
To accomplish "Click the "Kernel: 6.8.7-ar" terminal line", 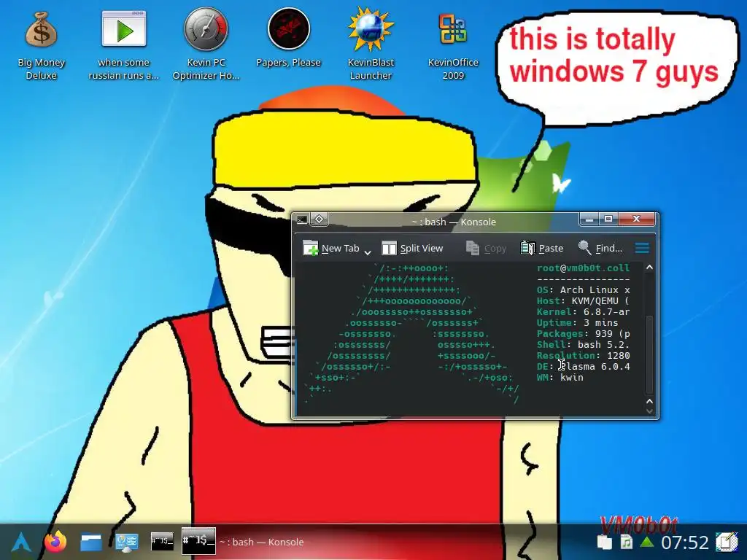I will coord(583,312).
